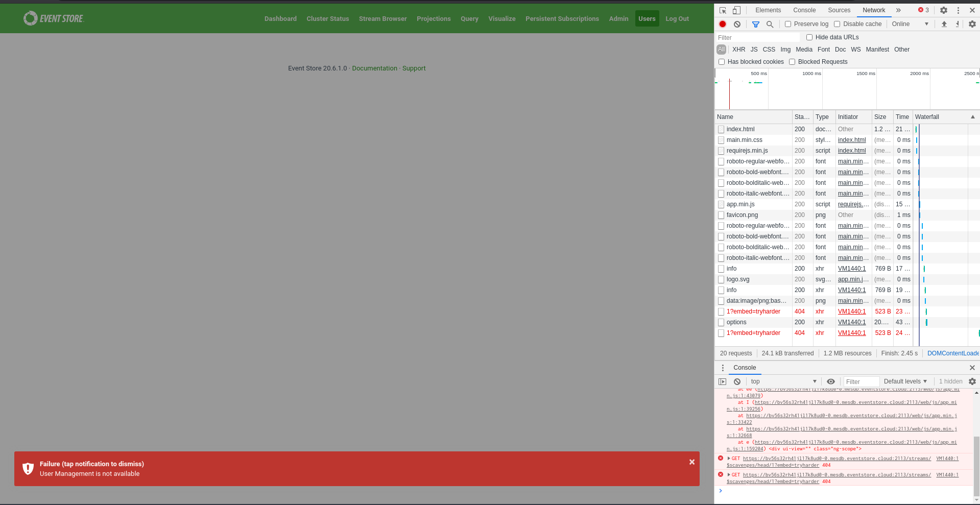Clear the console output icon
The image size is (980, 505).
coord(737,381)
